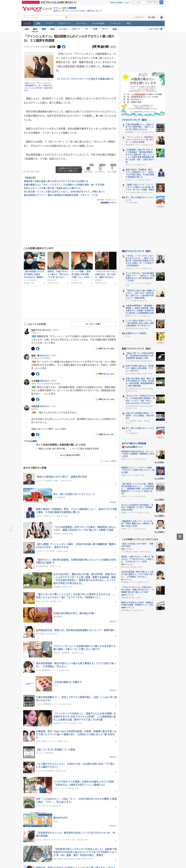Click 田辺ユウキ's avatar icon
The height and width of the screenshot is (868, 186).
click(26, 331)
